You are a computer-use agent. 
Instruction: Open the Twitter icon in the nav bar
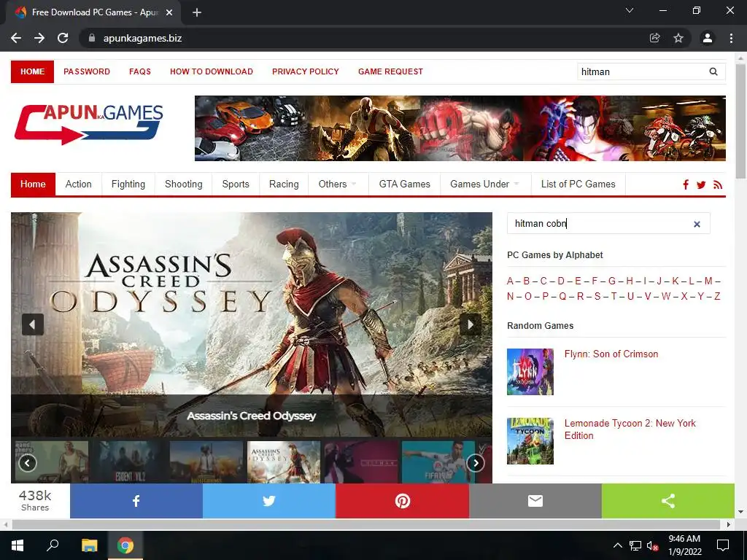tap(701, 184)
